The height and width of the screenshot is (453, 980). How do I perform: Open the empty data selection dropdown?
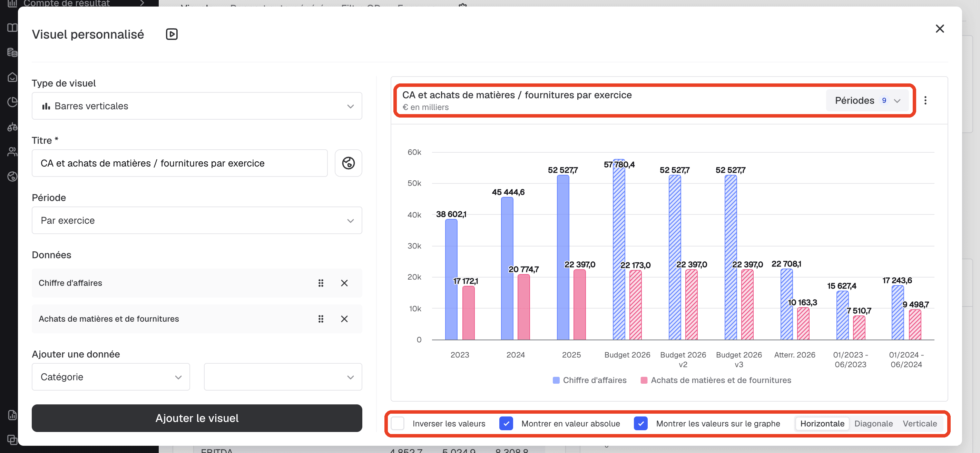tap(283, 377)
